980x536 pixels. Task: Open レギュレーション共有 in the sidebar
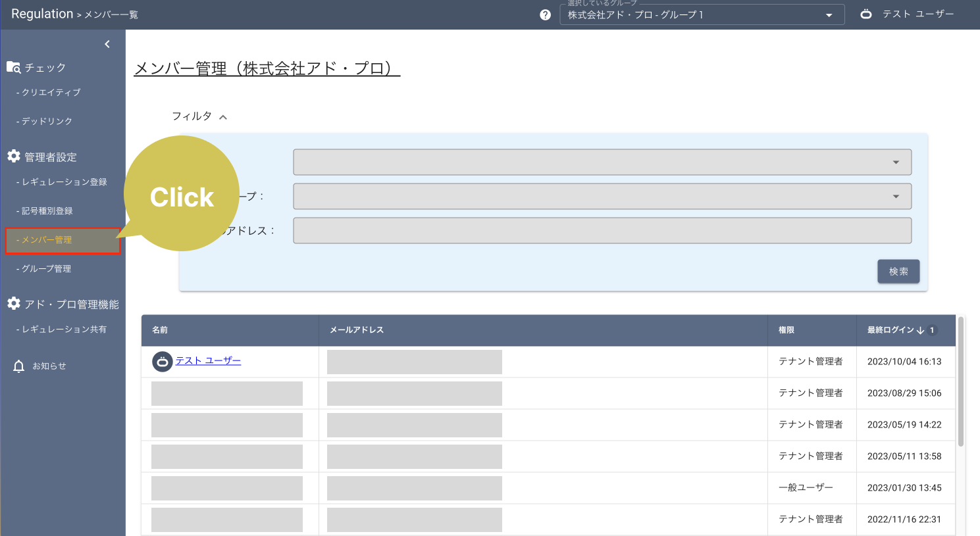point(63,329)
